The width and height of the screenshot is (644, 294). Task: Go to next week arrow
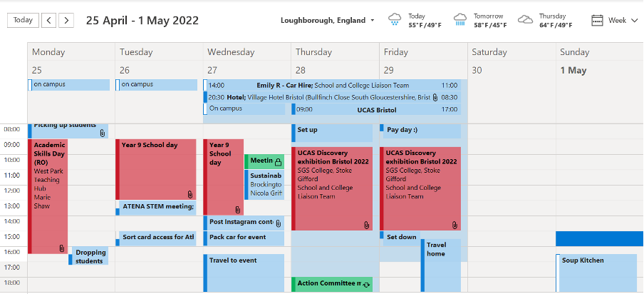coord(66,20)
